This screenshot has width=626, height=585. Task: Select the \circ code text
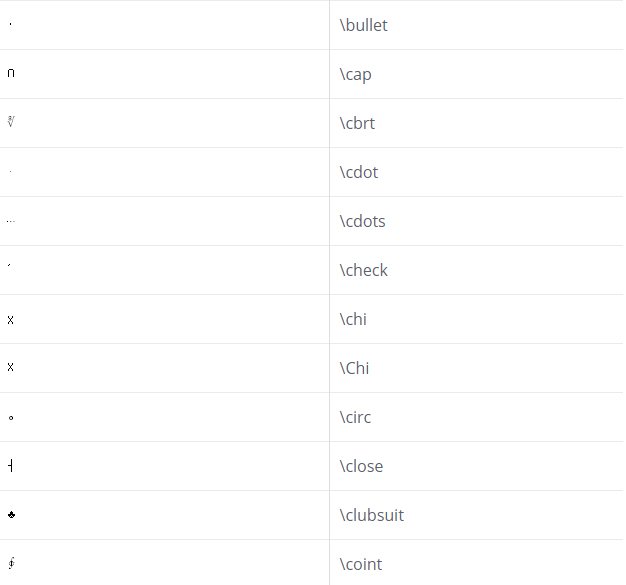[x=355, y=417]
